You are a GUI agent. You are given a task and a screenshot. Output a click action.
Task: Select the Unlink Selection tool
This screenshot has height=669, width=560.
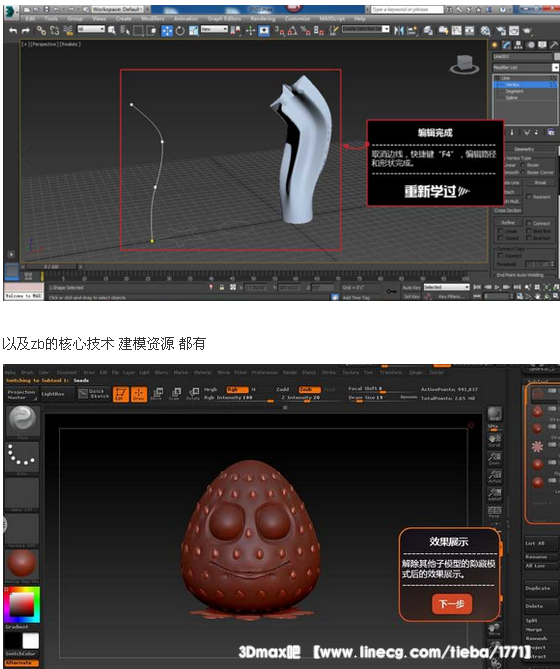click(55, 30)
